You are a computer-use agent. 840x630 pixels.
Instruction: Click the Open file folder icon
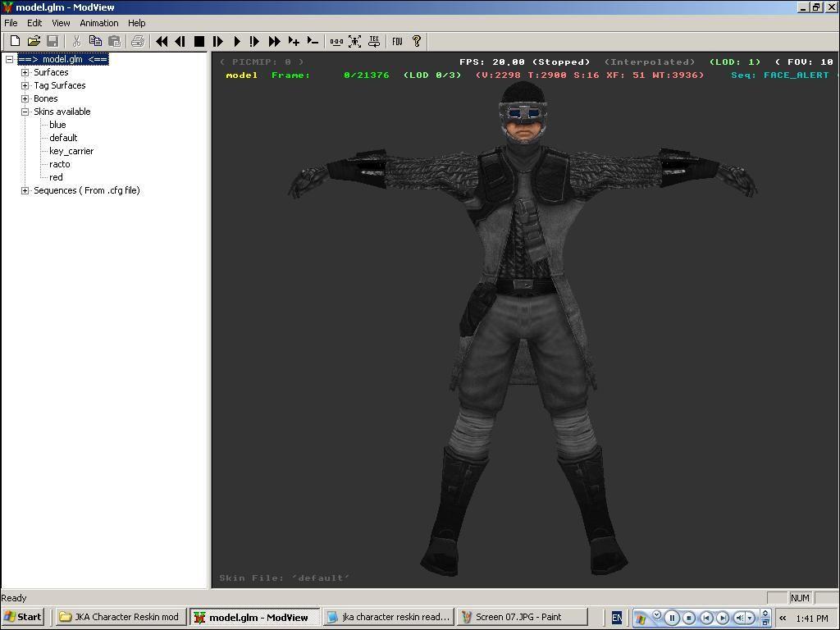click(34, 41)
